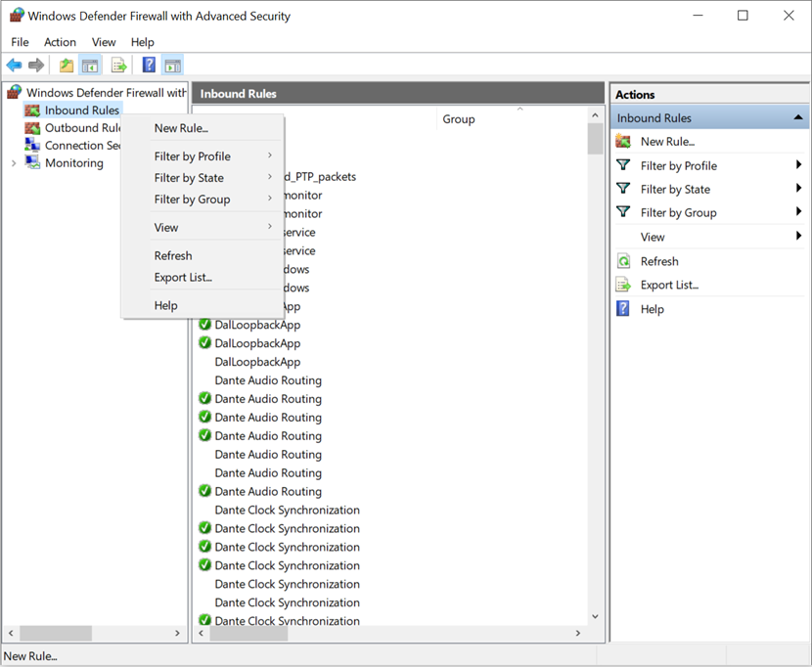Select Export List... in the context menu

[183, 278]
